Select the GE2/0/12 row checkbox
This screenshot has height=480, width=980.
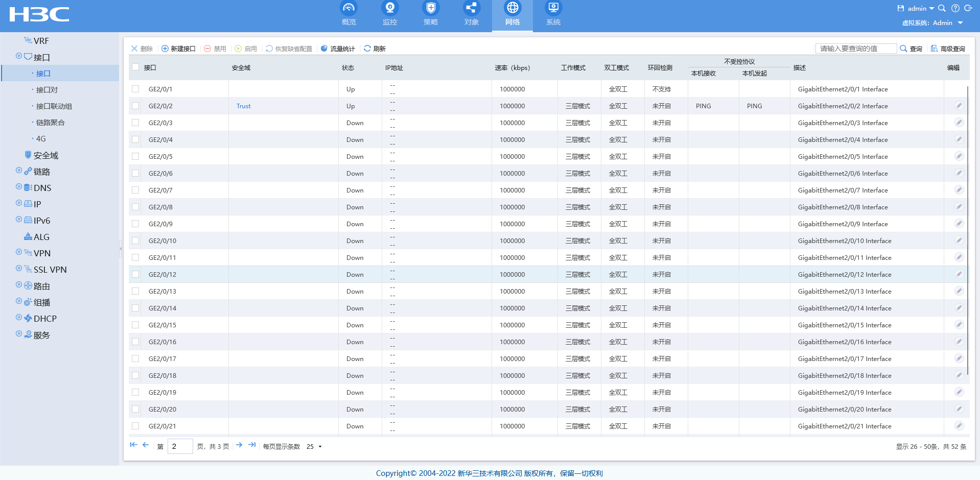pyautogui.click(x=135, y=274)
